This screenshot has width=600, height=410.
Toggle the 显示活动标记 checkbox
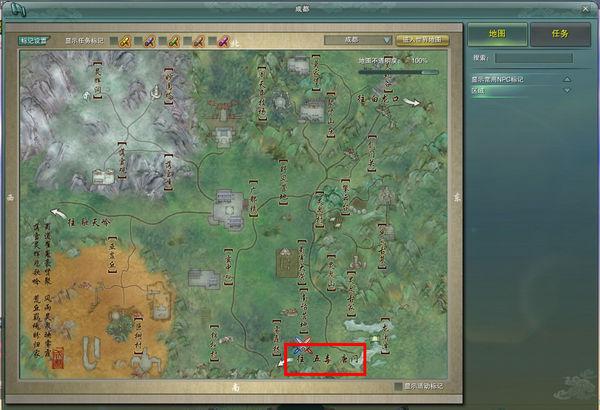398,385
